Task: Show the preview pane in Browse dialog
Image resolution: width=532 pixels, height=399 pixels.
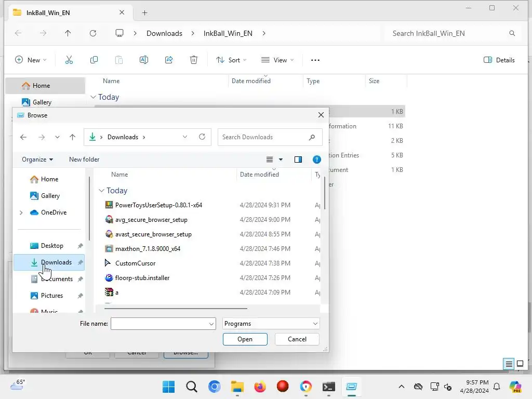Action: click(298, 159)
